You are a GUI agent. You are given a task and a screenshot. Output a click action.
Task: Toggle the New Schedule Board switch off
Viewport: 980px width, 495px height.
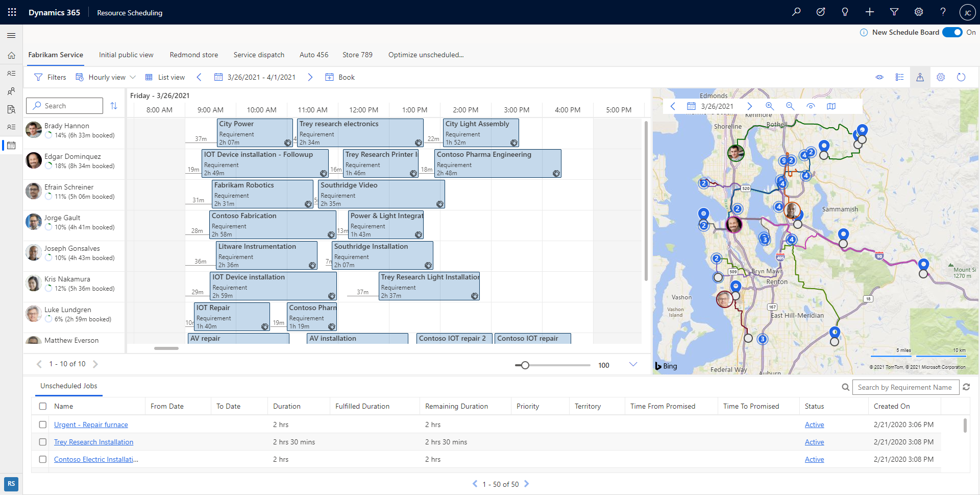coord(952,32)
